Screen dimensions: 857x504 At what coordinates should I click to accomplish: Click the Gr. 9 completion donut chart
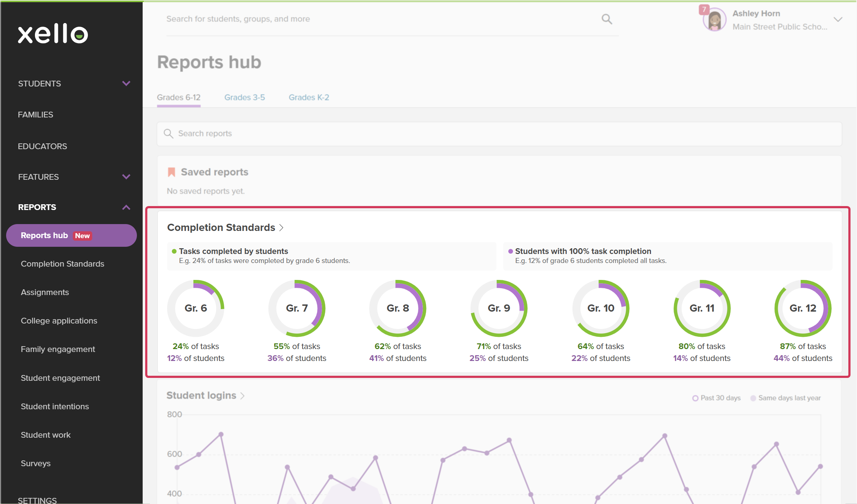point(499,308)
